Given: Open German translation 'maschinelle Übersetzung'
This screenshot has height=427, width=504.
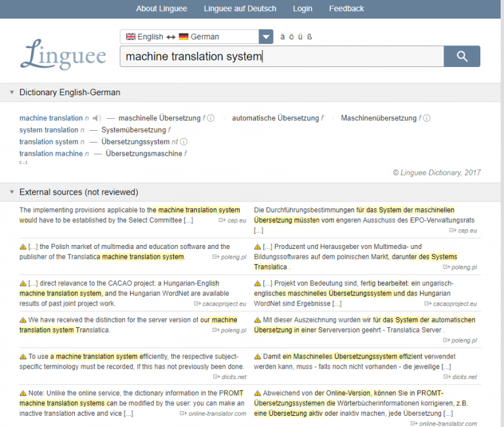Looking at the screenshot, I should tap(159, 118).
